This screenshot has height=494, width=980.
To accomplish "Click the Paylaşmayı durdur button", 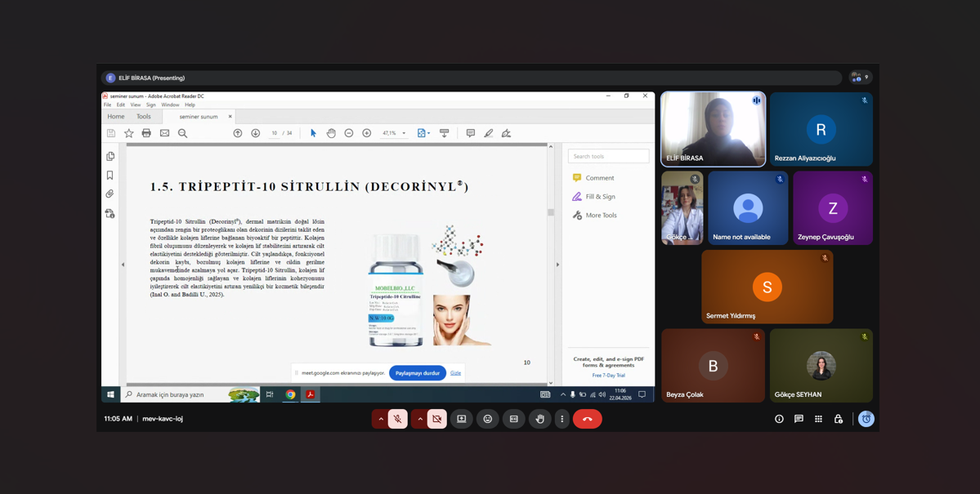I will (x=418, y=373).
